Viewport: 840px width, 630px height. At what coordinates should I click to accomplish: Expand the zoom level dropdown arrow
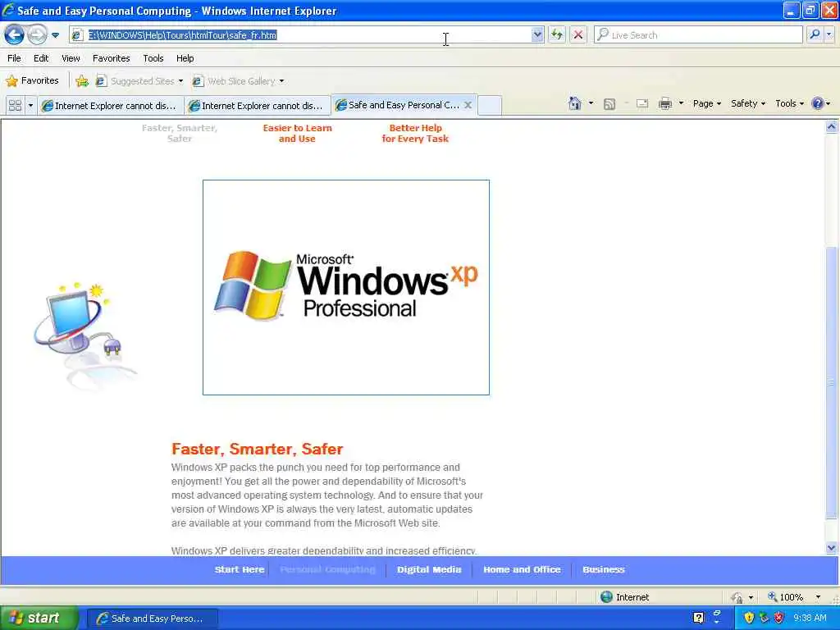818,597
